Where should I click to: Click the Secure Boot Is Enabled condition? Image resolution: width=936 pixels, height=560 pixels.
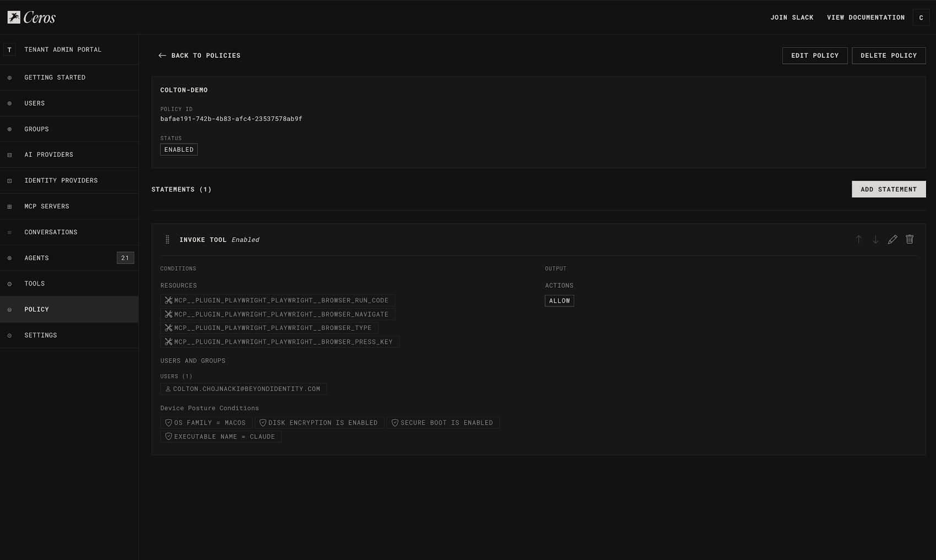pos(443,422)
